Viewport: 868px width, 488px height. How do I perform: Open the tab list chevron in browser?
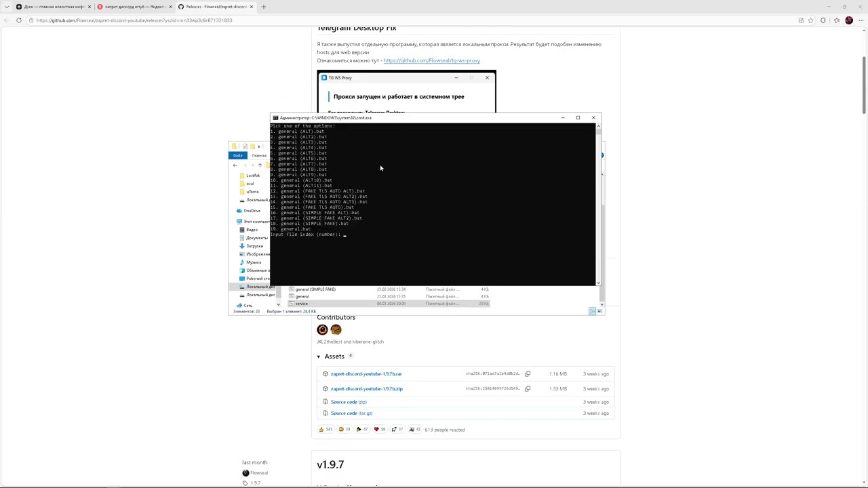click(x=5, y=7)
